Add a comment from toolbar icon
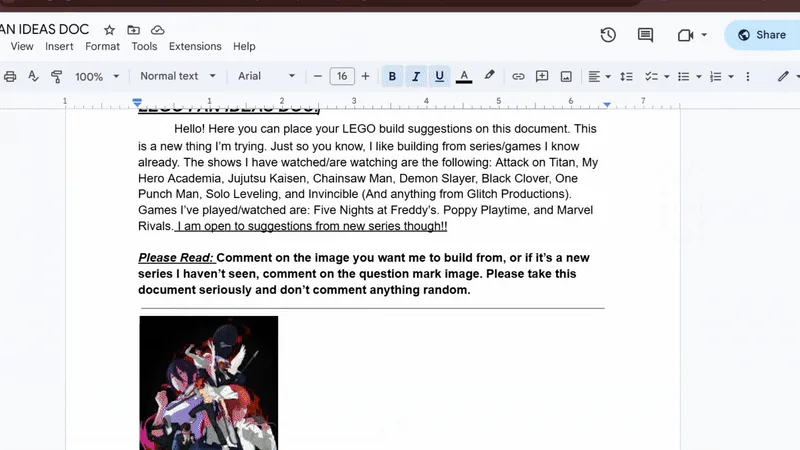This screenshot has width=800, height=450. point(542,77)
